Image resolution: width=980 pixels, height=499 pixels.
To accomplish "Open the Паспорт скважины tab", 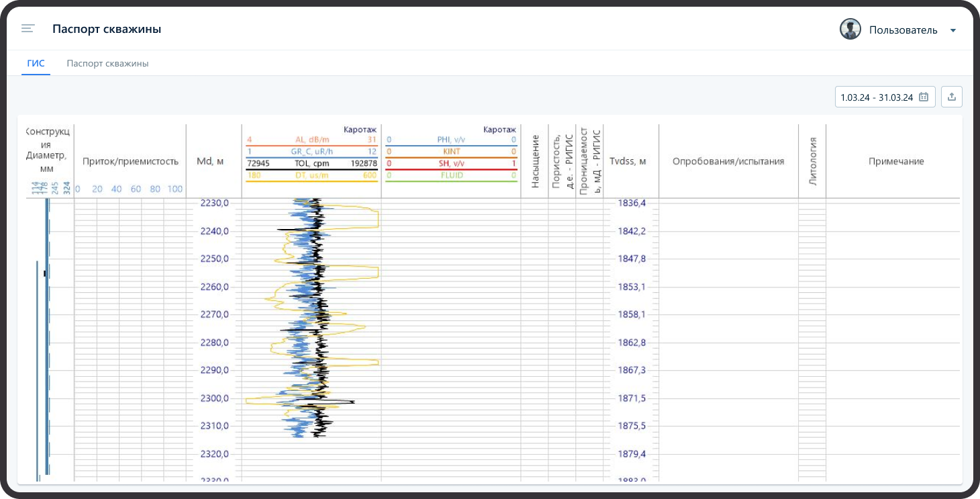I will click(x=107, y=64).
